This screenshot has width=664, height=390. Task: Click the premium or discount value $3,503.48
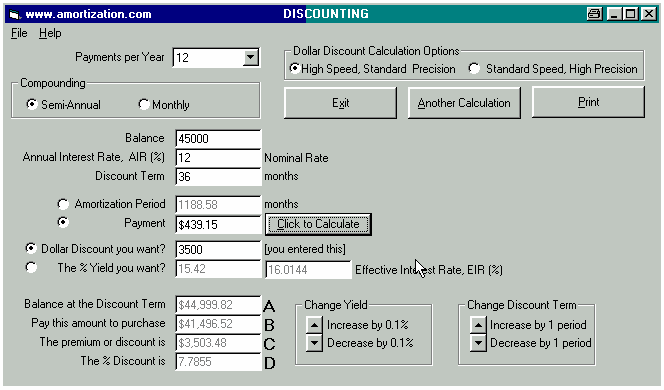click(x=218, y=343)
